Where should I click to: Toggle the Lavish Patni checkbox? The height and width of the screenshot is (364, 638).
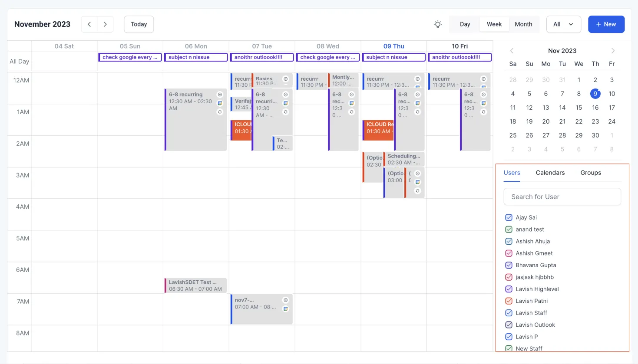pos(509,301)
